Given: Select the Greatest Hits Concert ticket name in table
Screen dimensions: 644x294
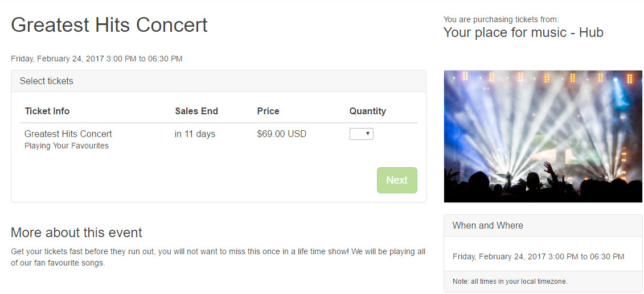Looking at the screenshot, I should (x=68, y=134).
